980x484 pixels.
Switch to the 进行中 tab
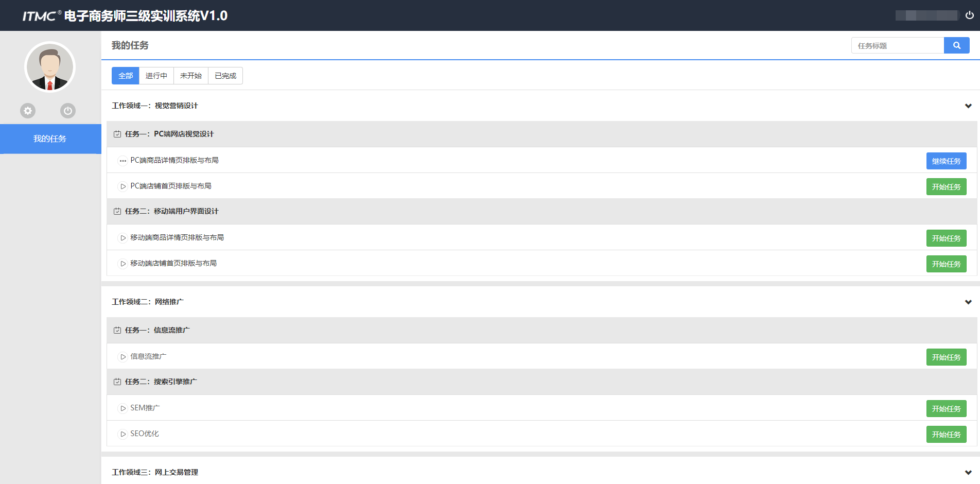click(x=156, y=76)
